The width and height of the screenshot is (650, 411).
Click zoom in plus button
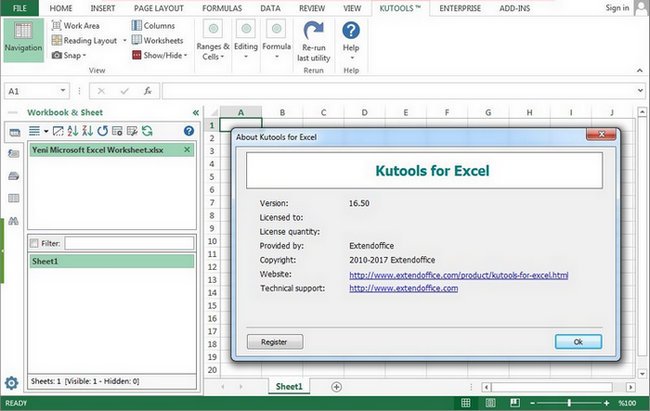pyautogui.click(x=606, y=403)
